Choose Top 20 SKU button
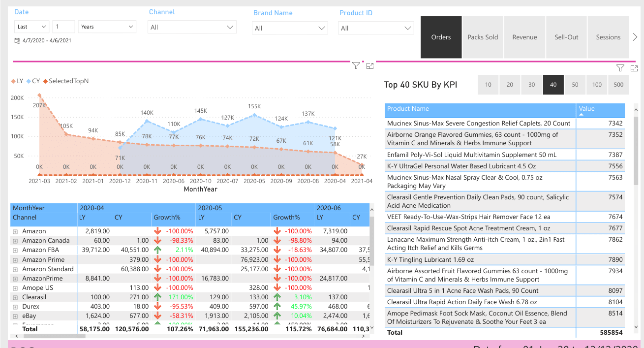 tap(510, 85)
